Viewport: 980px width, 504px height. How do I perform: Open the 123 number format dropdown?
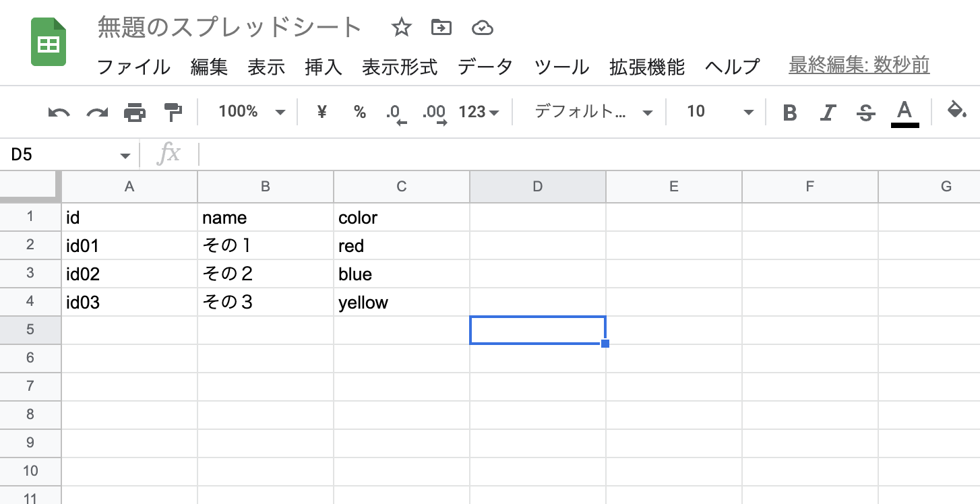pos(478,112)
